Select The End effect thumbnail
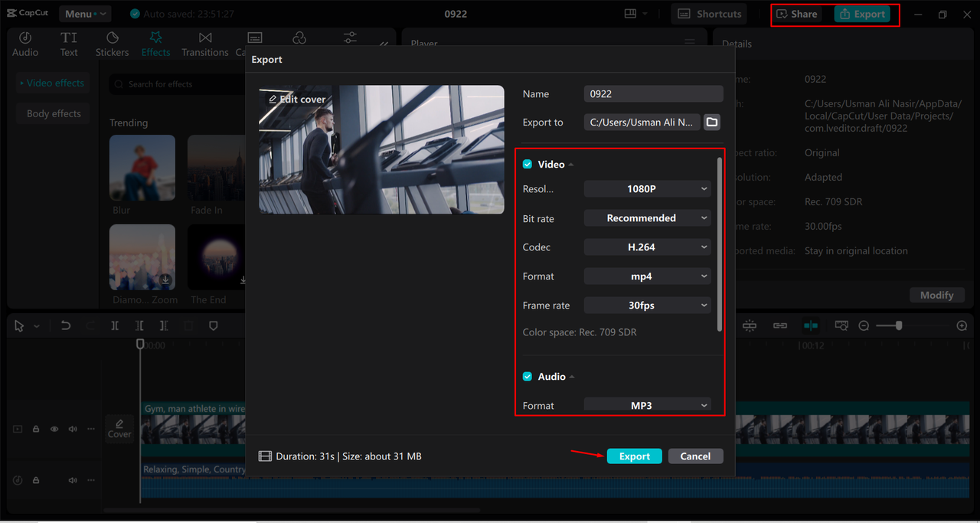Viewport: 980px width, 523px height. (217, 257)
